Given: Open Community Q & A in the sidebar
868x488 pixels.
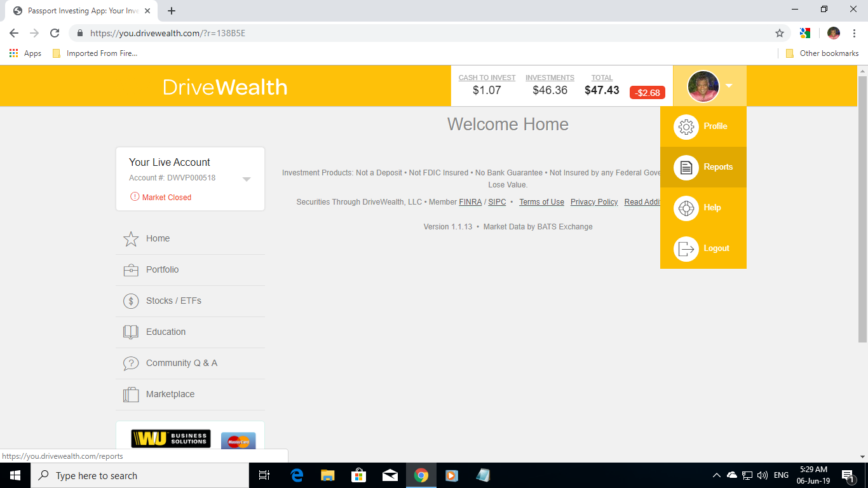Looking at the screenshot, I should coord(190,363).
